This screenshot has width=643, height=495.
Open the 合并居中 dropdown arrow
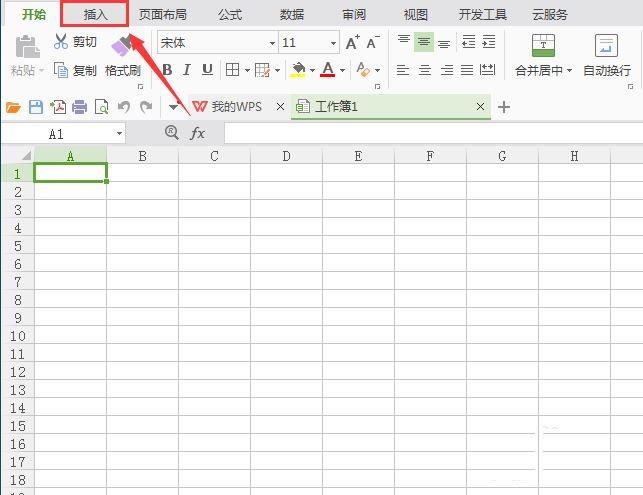pos(569,71)
